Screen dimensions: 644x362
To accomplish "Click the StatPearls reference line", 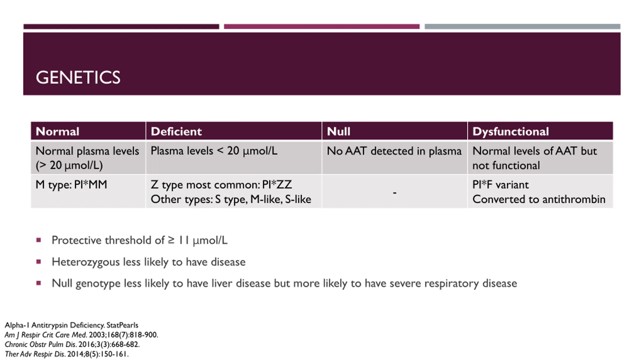I will 71,325.
